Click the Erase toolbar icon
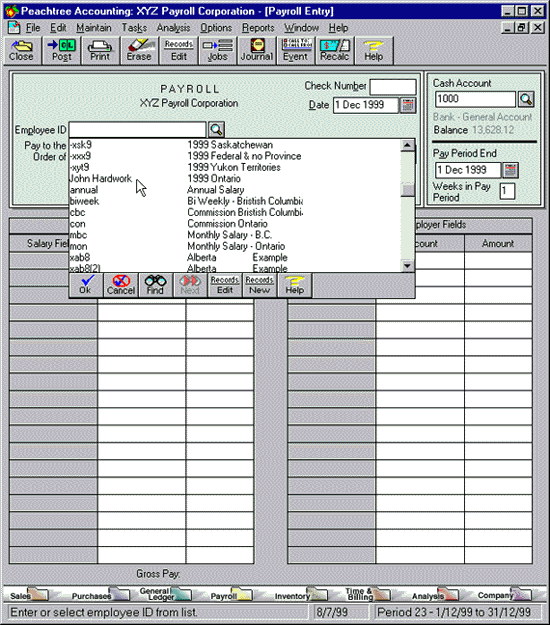 139,51
